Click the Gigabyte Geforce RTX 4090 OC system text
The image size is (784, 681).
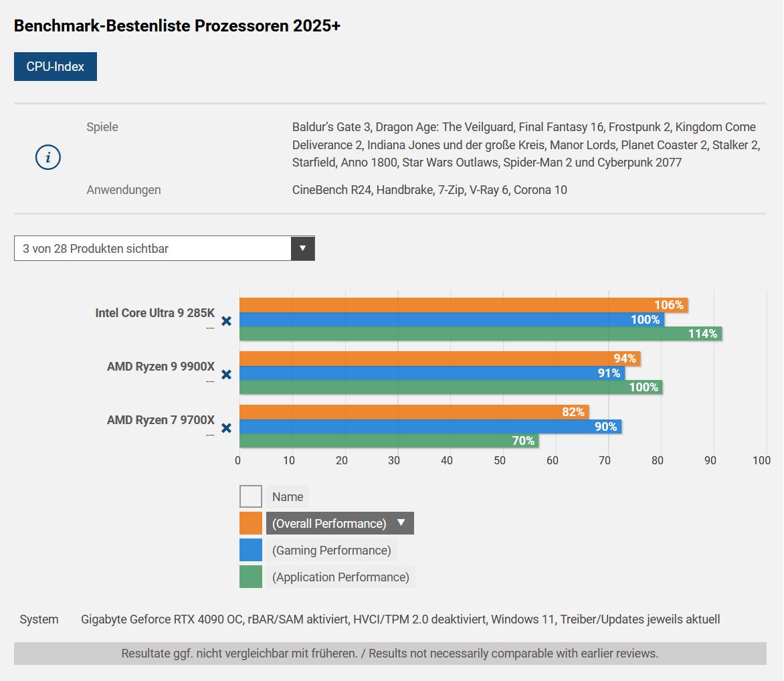click(x=401, y=619)
